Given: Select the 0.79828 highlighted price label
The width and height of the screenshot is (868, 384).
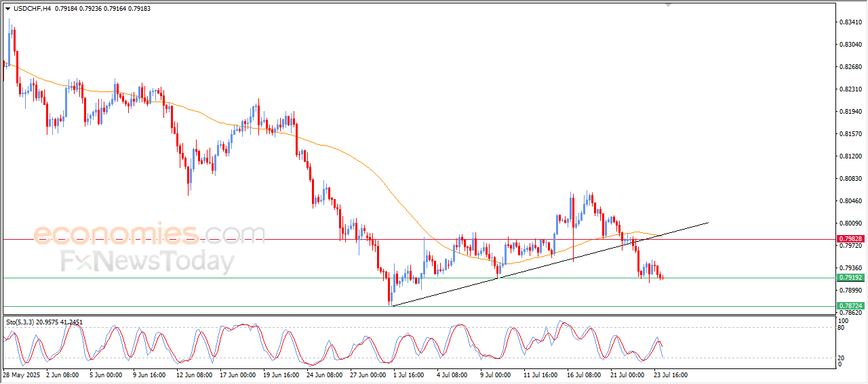Looking at the screenshot, I should [850, 239].
